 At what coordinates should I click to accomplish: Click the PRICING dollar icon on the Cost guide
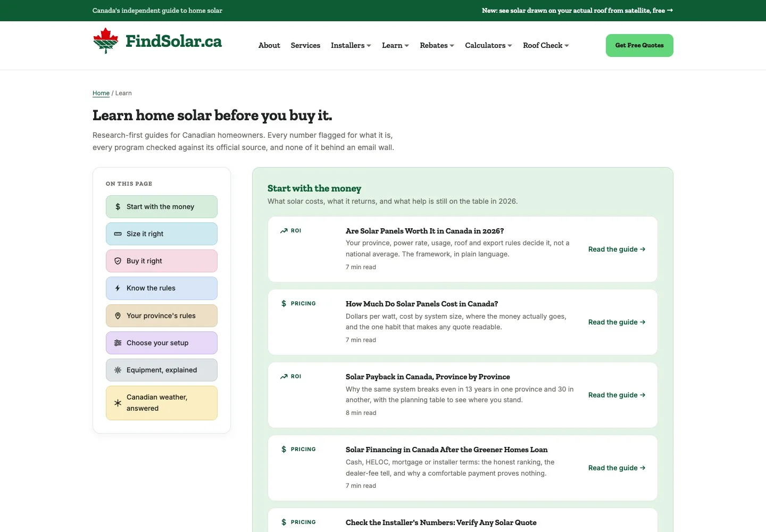[x=284, y=304]
